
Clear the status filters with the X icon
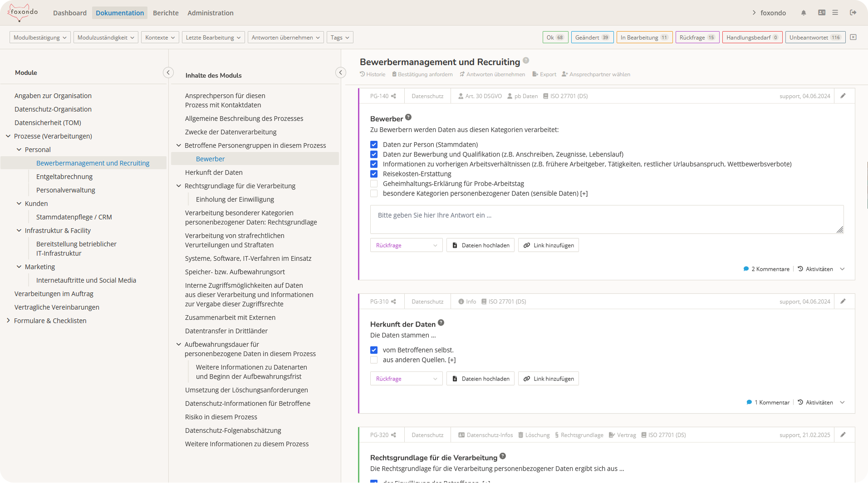[853, 37]
